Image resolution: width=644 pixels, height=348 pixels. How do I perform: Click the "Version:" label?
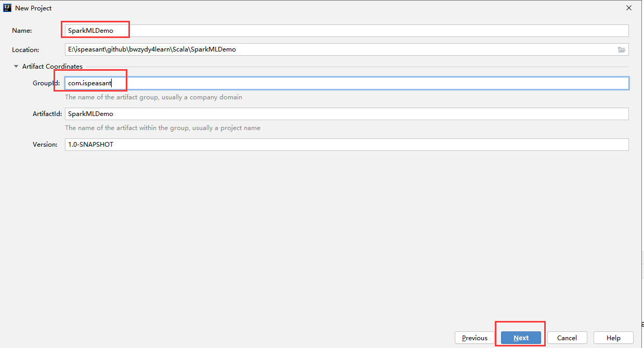pyautogui.click(x=45, y=145)
